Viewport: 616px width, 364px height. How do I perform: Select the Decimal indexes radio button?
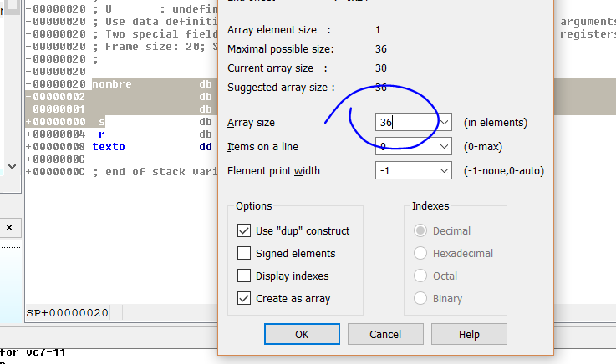[x=420, y=230]
